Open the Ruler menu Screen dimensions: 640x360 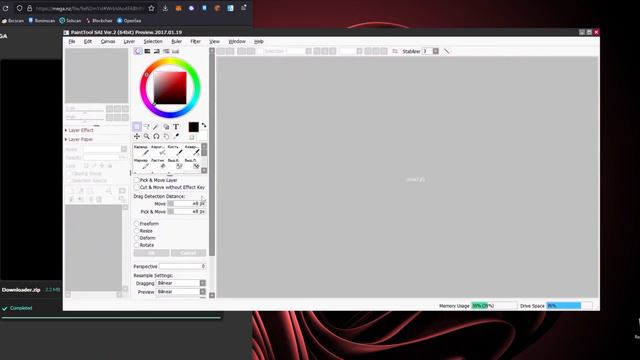[177, 42]
